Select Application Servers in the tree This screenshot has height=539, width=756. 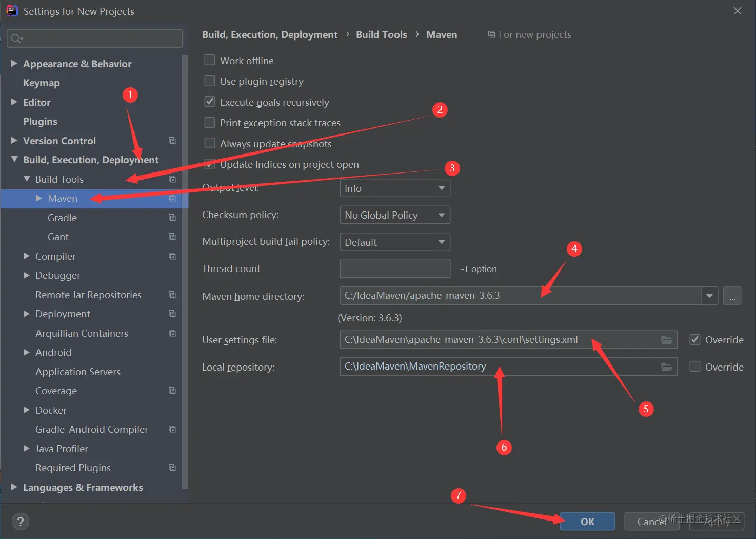tap(78, 372)
